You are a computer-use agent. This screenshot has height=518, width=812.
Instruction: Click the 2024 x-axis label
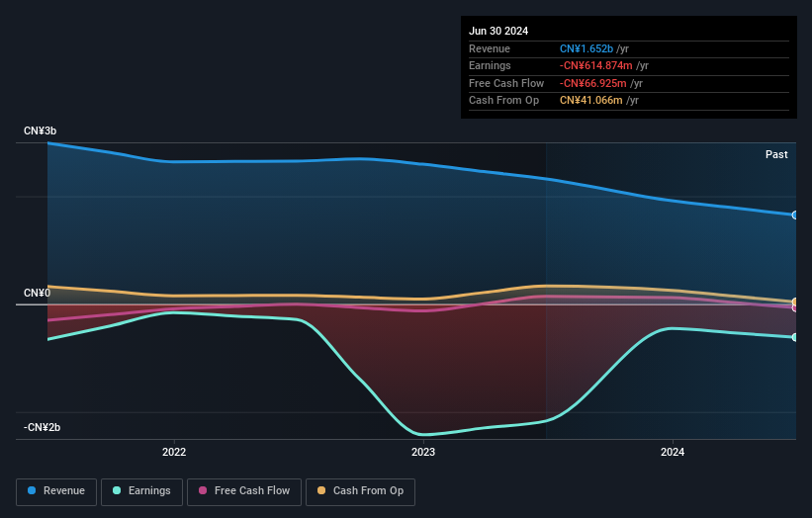click(673, 453)
